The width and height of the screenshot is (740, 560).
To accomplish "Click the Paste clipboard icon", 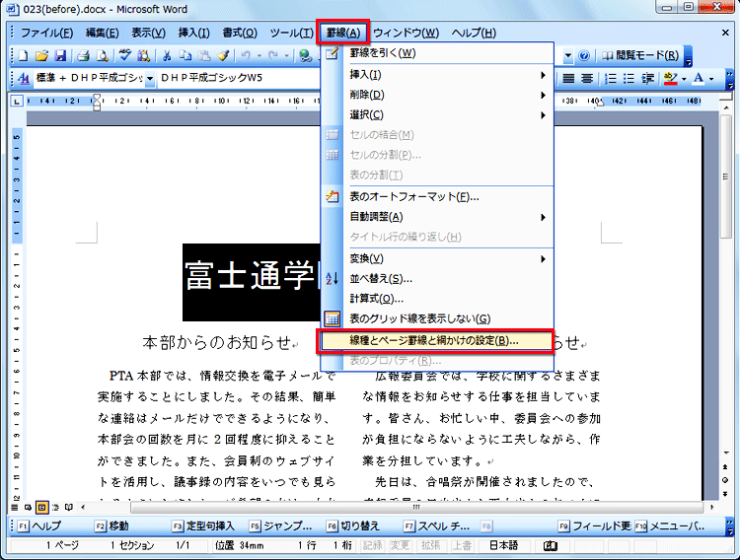I will click(204, 55).
